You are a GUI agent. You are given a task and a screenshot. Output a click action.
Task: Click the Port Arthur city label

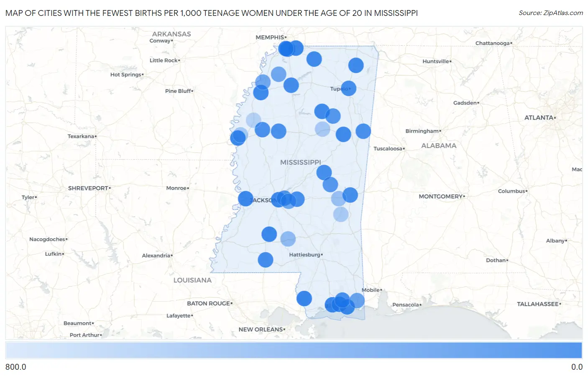coord(85,335)
